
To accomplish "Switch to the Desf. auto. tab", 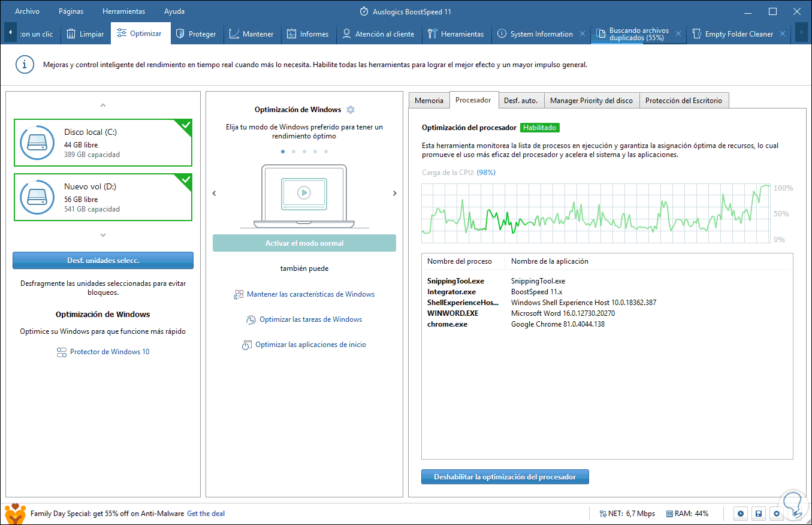I will [521, 101].
